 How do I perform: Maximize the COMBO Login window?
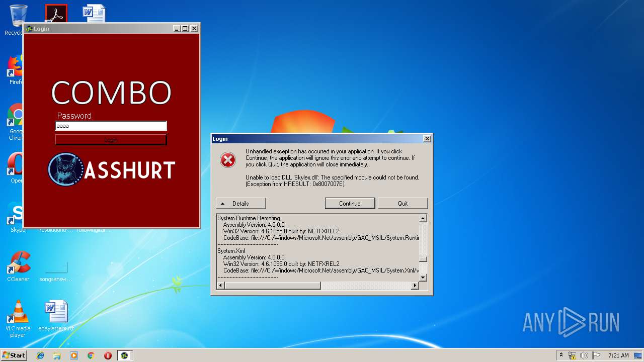coord(185,29)
